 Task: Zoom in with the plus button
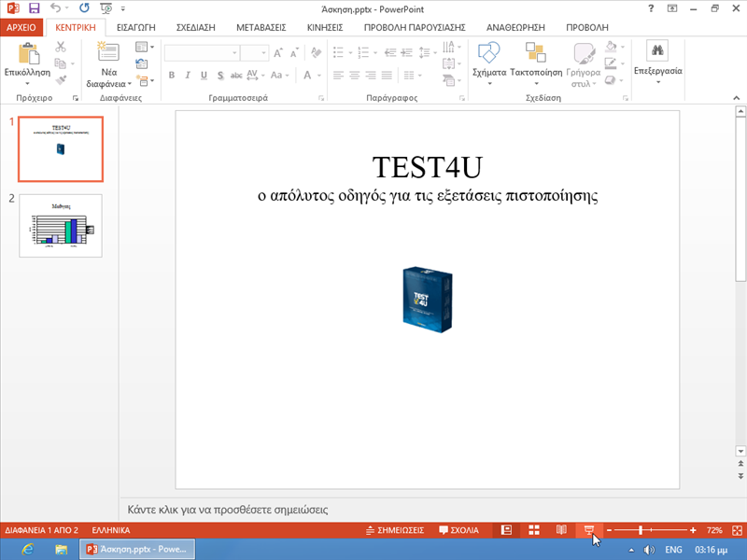pos(693,530)
